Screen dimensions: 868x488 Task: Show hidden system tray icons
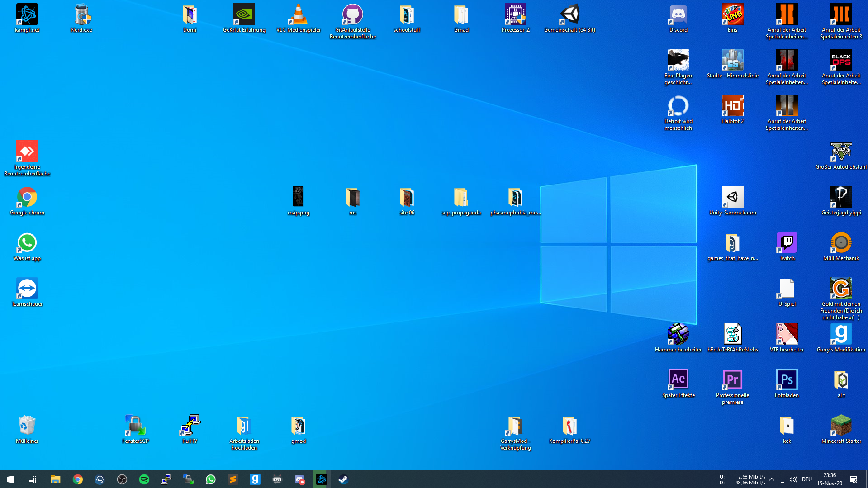[x=772, y=479]
